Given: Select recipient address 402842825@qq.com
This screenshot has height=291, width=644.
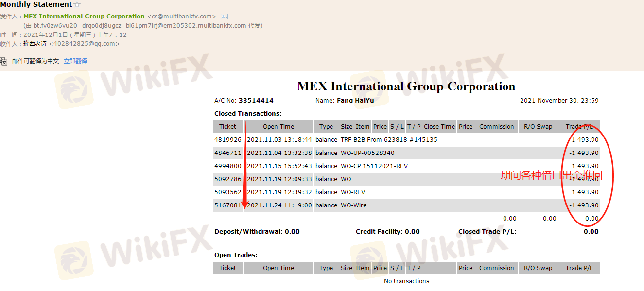Looking at the screenshot, I should click(x=84, y=44).
